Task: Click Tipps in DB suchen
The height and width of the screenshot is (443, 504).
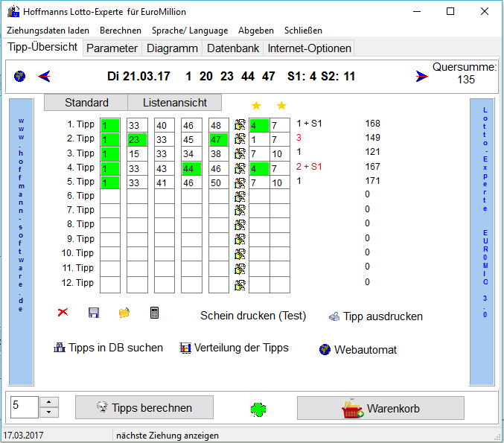Action: pyautogui.click(x=108, y=348)
